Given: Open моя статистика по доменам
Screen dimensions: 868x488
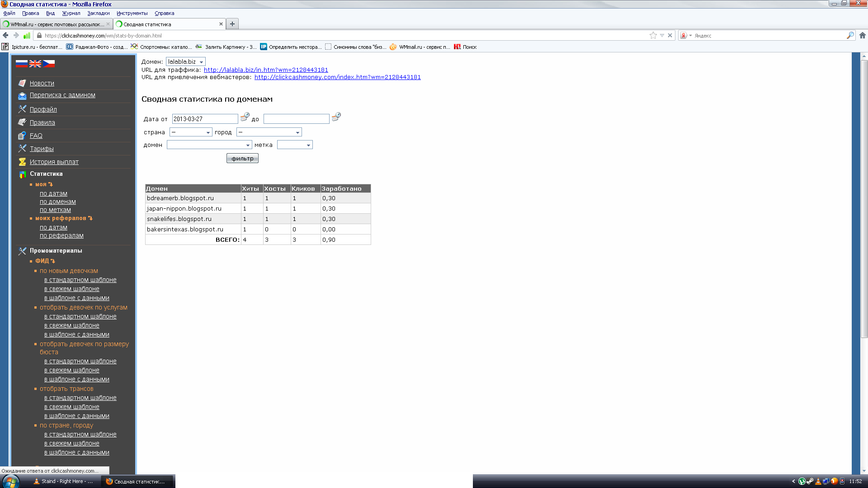Looking at the screenshot, I should (58, 202).
